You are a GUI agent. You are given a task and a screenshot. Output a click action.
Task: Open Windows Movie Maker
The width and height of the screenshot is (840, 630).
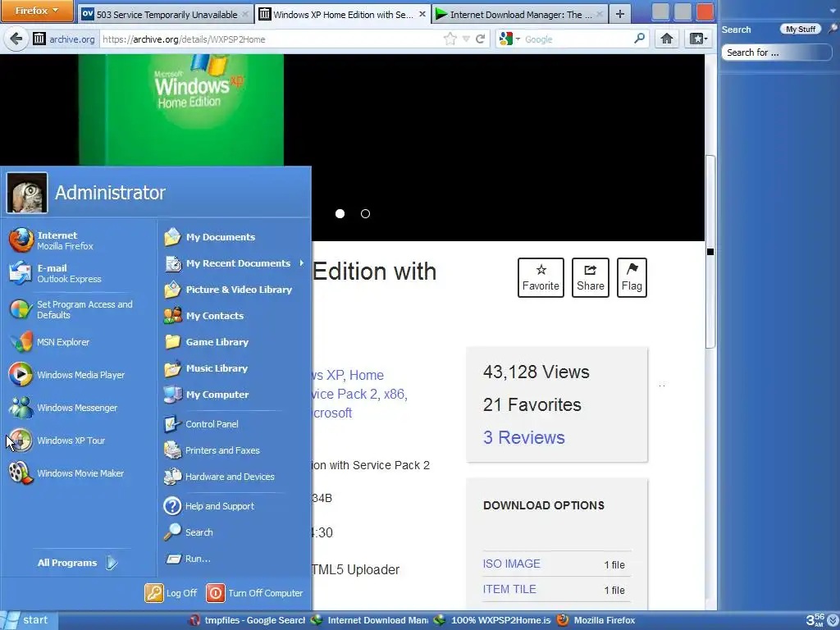point(66,473)
